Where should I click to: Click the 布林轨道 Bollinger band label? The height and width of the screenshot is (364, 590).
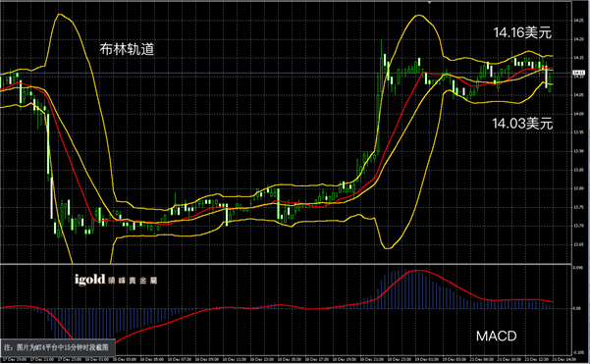pyautogui.click(x=128, y=49)
